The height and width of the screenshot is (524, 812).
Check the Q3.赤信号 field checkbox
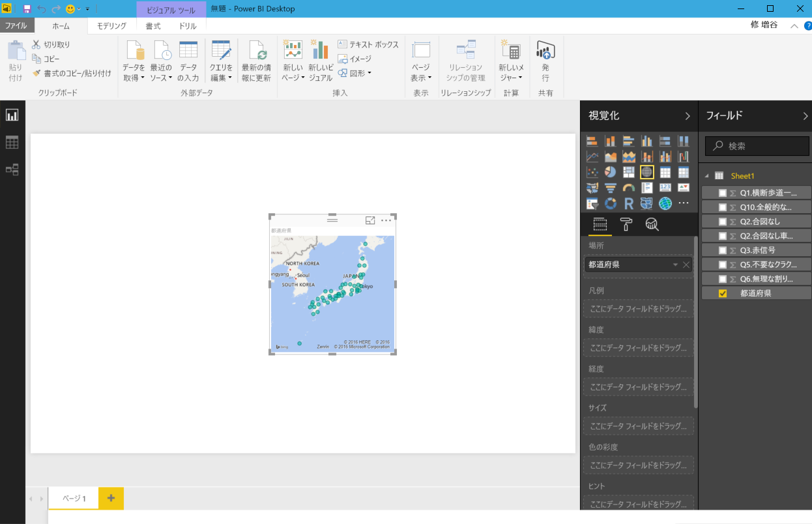point(723,250)
